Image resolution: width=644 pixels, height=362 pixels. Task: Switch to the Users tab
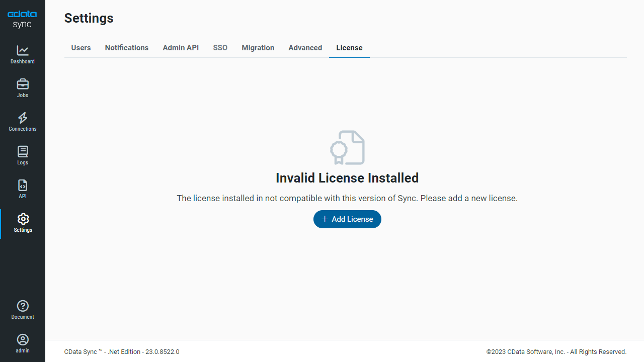(81, 48)
